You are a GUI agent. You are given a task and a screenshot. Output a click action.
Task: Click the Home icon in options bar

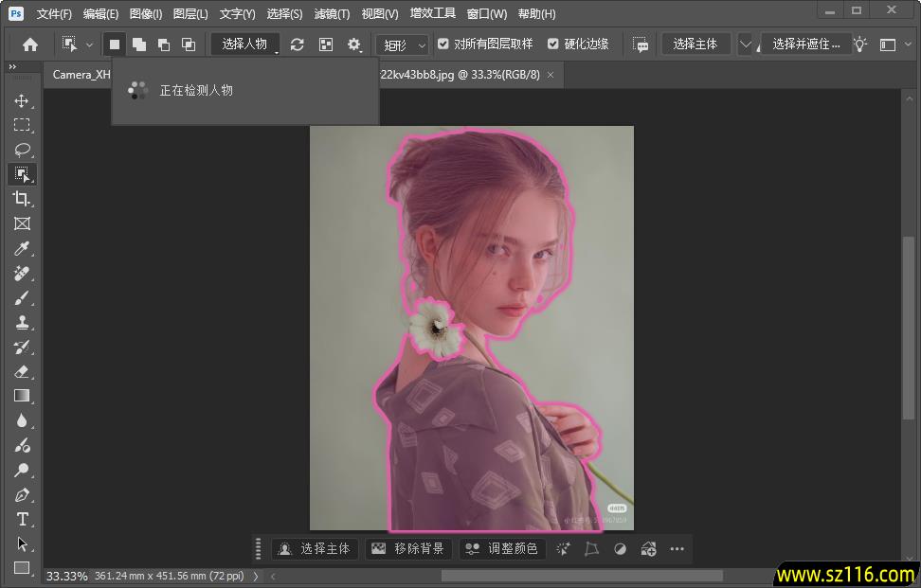(30, 45)
